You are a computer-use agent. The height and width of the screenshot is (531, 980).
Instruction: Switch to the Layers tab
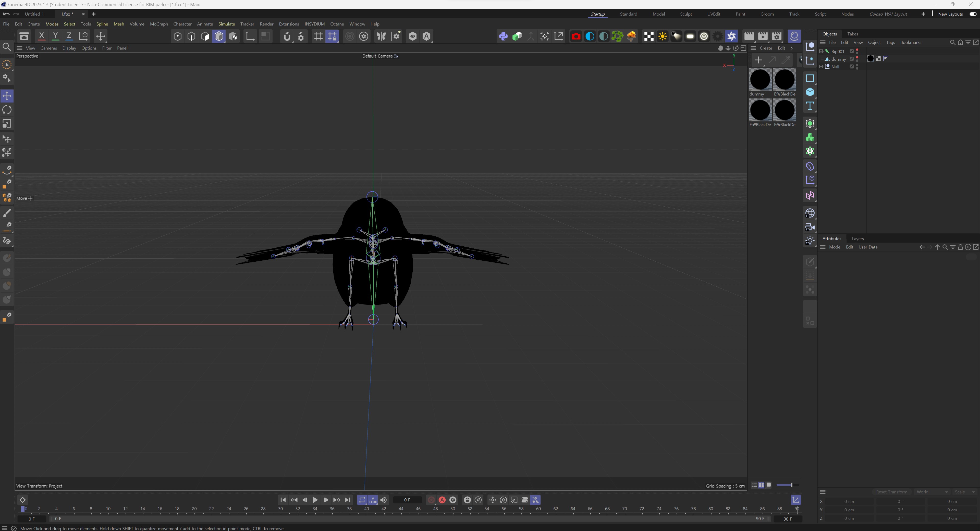point(857,239)
